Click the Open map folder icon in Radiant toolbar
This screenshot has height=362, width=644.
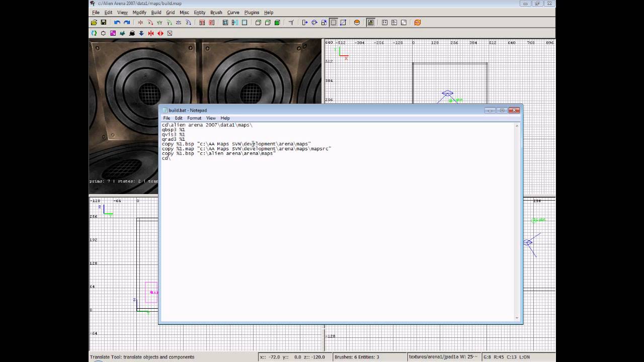[94, 22]
